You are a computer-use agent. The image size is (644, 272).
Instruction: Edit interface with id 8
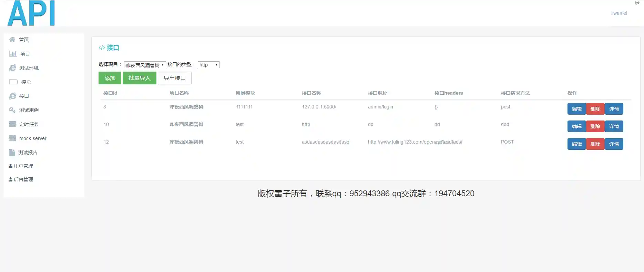click(x=576, y=109)
